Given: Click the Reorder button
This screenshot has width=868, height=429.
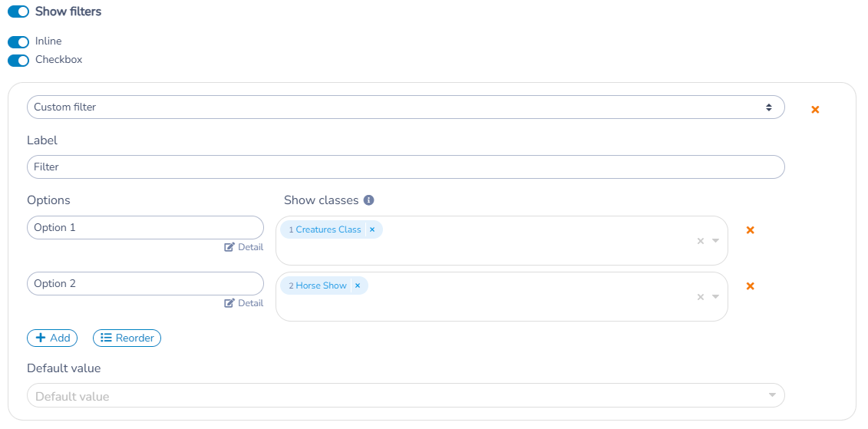Looking at the screenshot, I should [127, 338].
